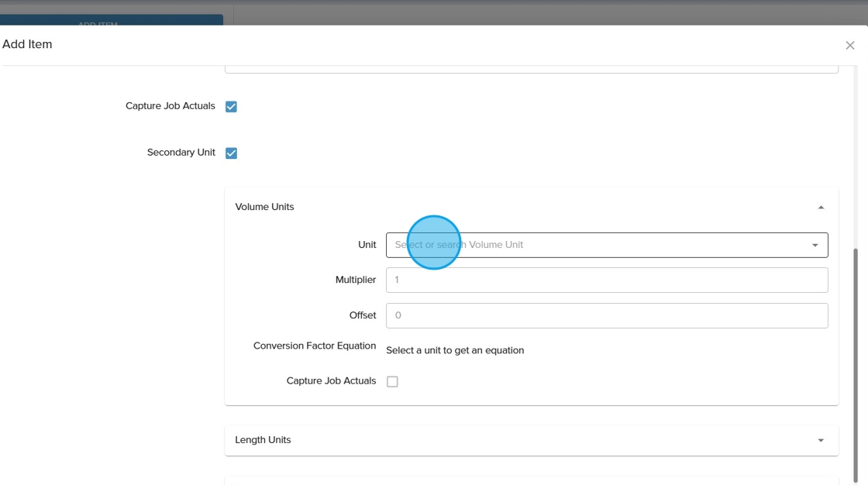The height and width of the screenshot is (485, 868).
Task: Click the Capture Job Actuals label in Volume Units
Action: (x=331, y=381)
